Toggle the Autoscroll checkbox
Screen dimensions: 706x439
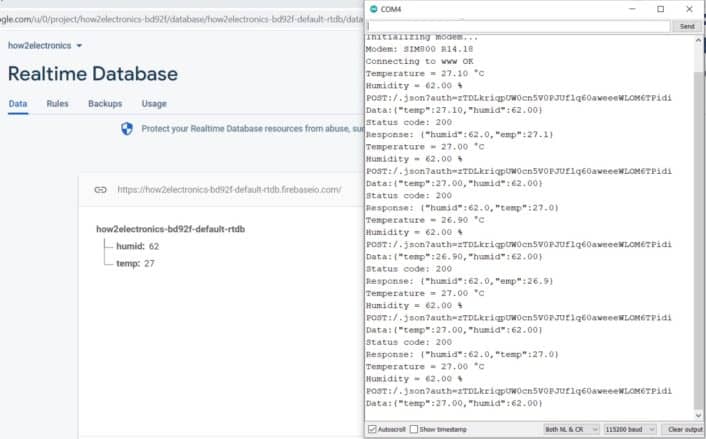[372, 429]
